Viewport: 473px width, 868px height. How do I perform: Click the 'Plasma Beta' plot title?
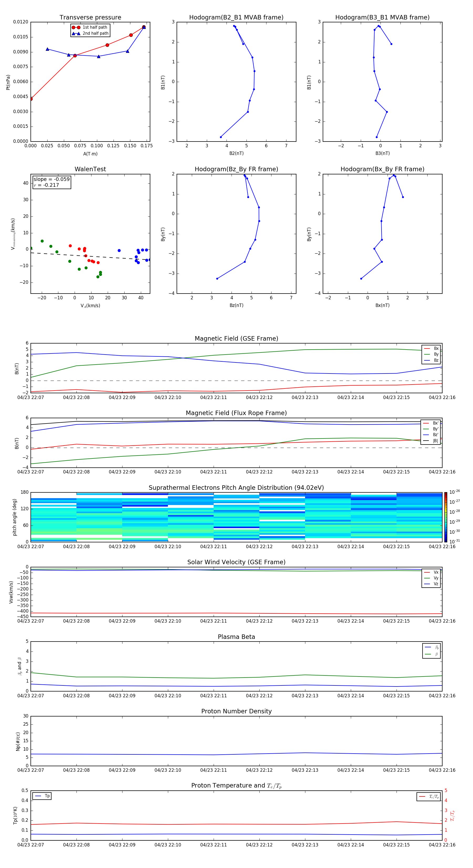click(x=236, y=637)
